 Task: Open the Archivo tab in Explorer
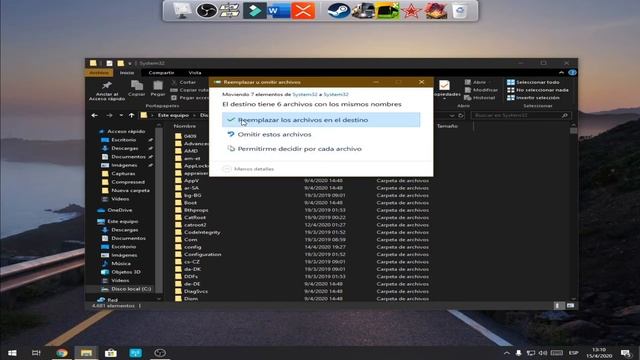(99, 73)
